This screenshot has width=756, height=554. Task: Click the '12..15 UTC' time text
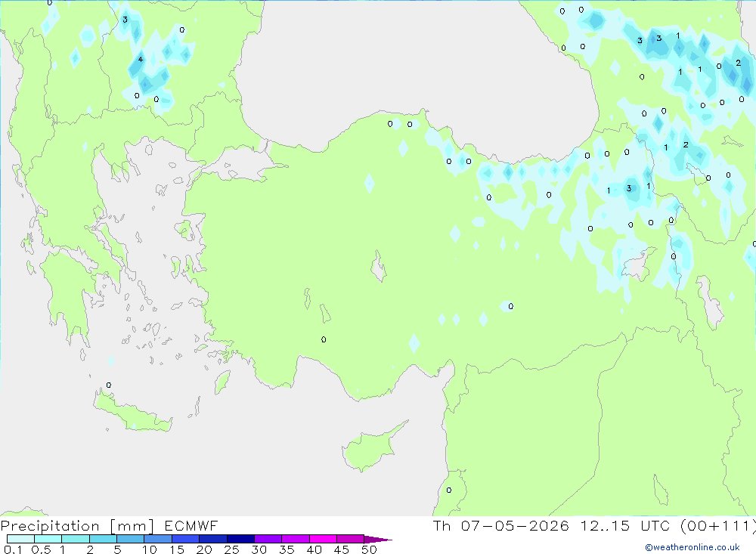pyautogui.click(x=627, y=525)
